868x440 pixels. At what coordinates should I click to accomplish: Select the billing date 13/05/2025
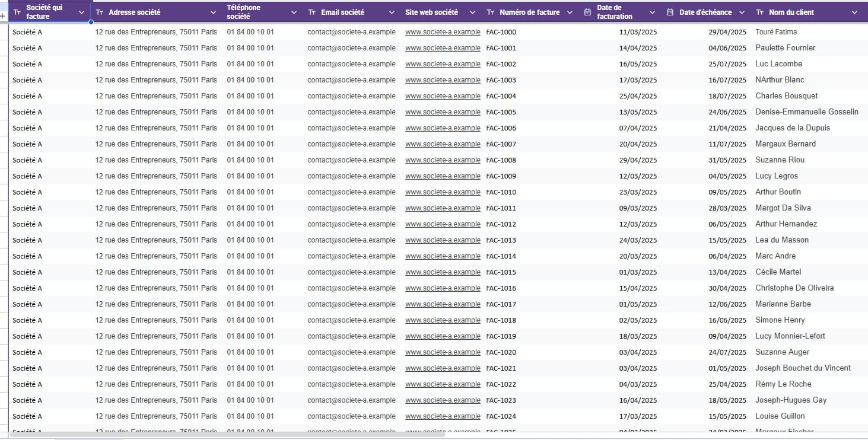click(638, 112)
